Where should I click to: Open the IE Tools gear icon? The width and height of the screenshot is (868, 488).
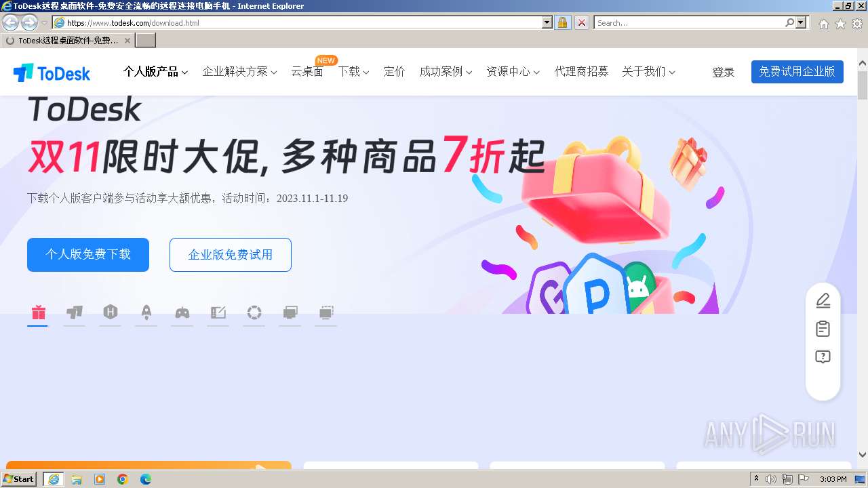coord(857,24)
